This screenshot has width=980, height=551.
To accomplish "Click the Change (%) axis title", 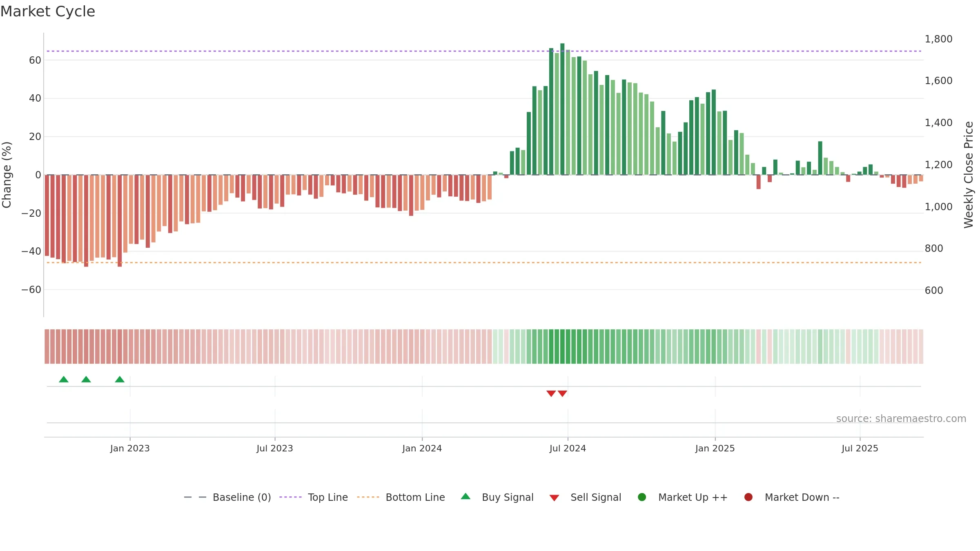I will 7,175.
